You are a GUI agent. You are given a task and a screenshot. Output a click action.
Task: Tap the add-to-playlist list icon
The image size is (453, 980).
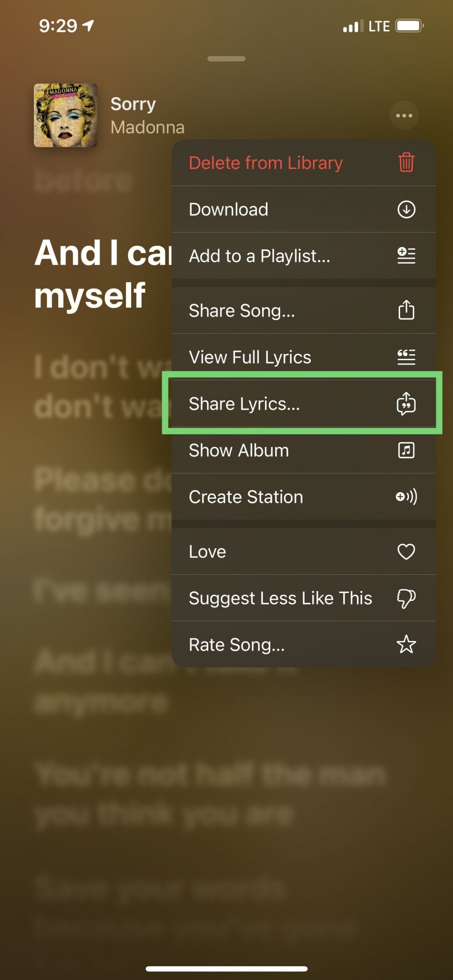(406, 255)
